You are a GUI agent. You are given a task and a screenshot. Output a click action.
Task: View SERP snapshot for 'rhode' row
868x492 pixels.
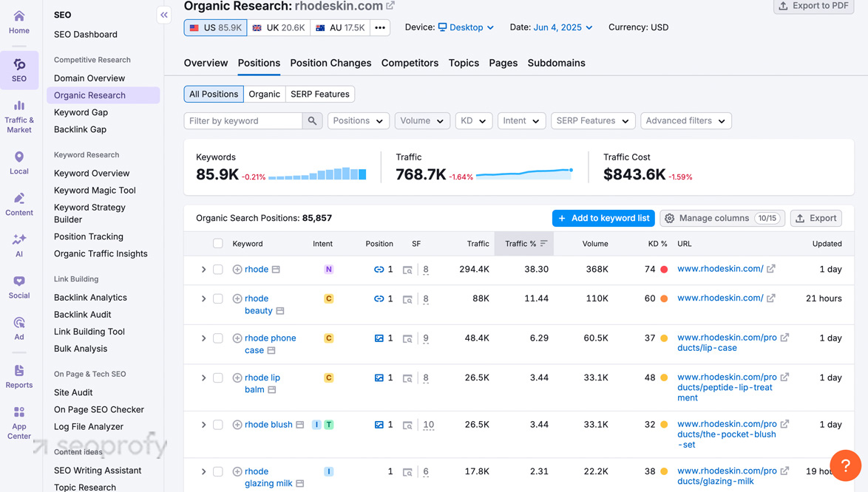click(407, 270)
